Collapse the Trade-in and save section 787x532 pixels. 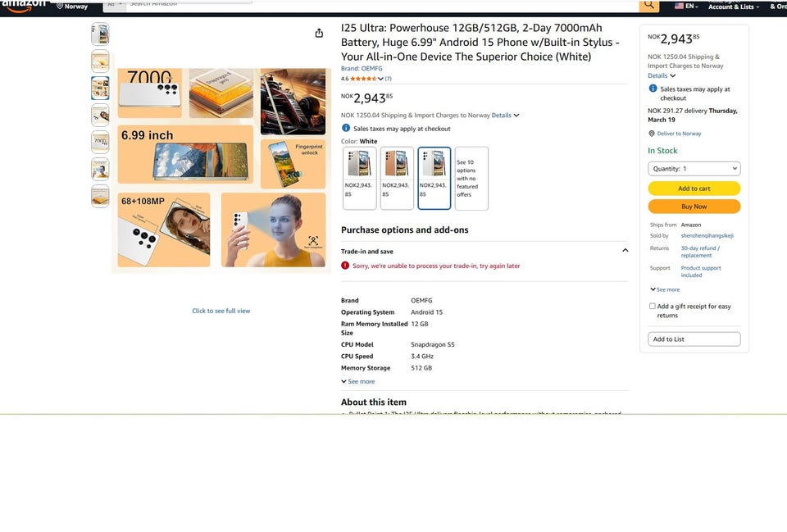pyautogui.click(x=625, y=251)
